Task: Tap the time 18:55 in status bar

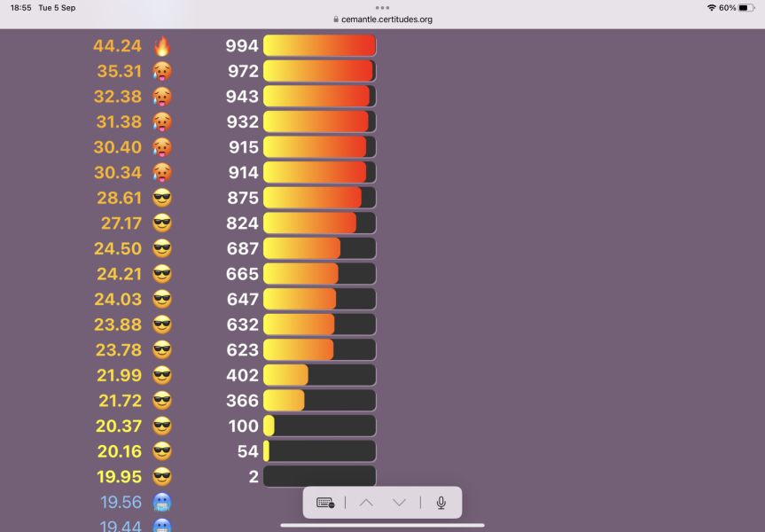Action: 21,7
